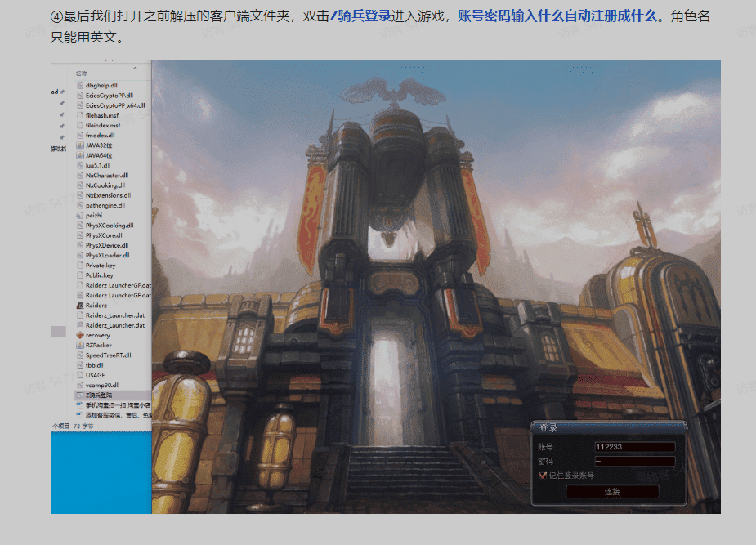Click the RZPacker executable icon
756x545 pixels.
point(80,345)
